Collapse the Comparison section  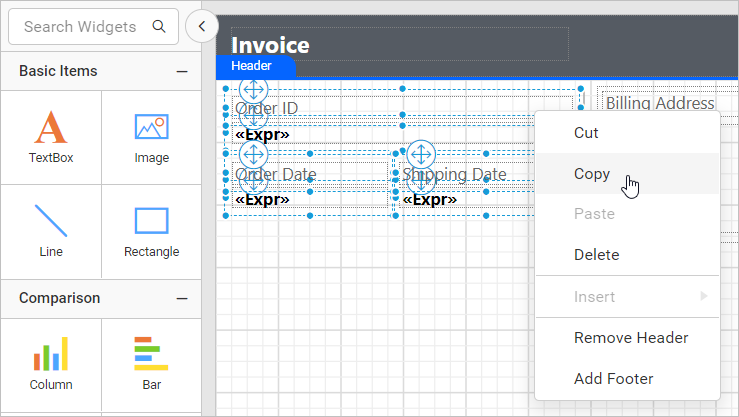pyautogui.click(x=181, y=298)
